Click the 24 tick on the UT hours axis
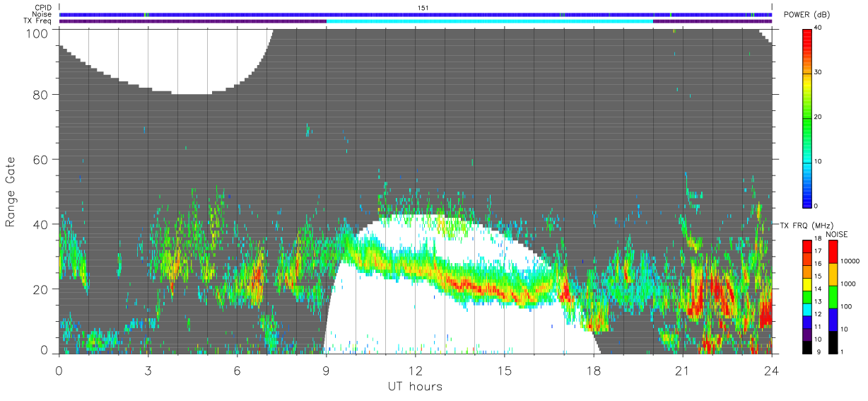Viewport: 868px width, 401px height. point(771,370)
